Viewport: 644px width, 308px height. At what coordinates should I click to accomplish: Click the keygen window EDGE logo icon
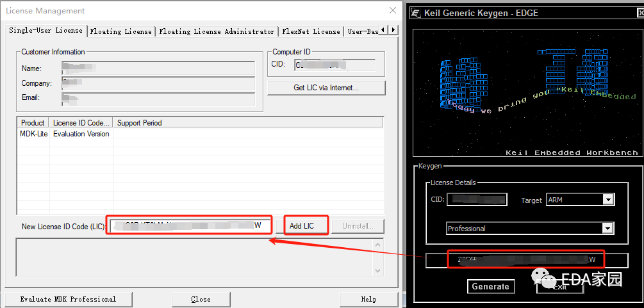[x=416, y=13]
